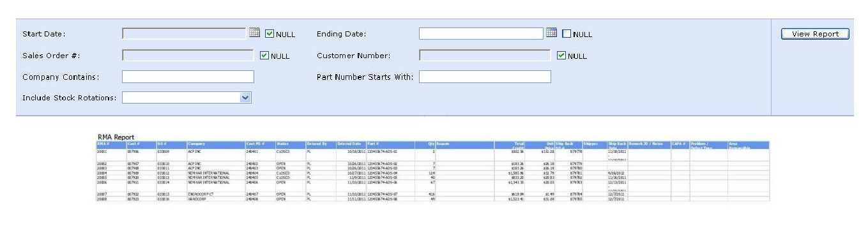Click the View Report button
The height and width of the screenshot is (232, 868).
815,34
